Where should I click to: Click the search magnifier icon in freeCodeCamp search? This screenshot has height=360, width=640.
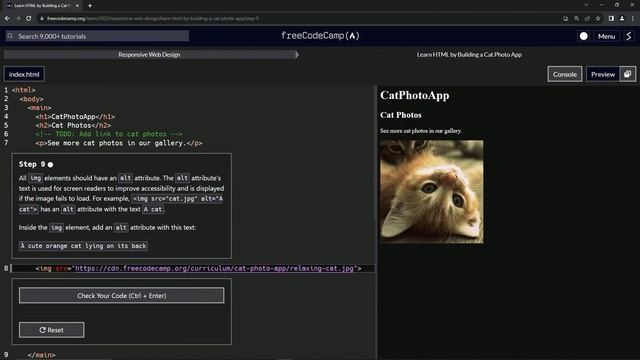pos(10,36)
